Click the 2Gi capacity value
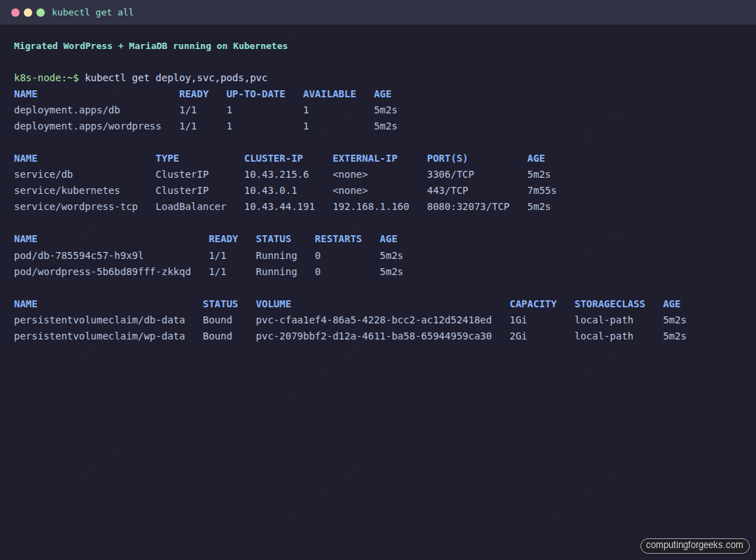 (518, 336)
